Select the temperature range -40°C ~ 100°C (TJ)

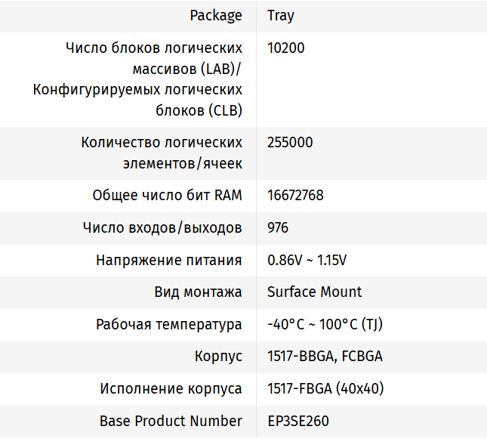(326, 325)
